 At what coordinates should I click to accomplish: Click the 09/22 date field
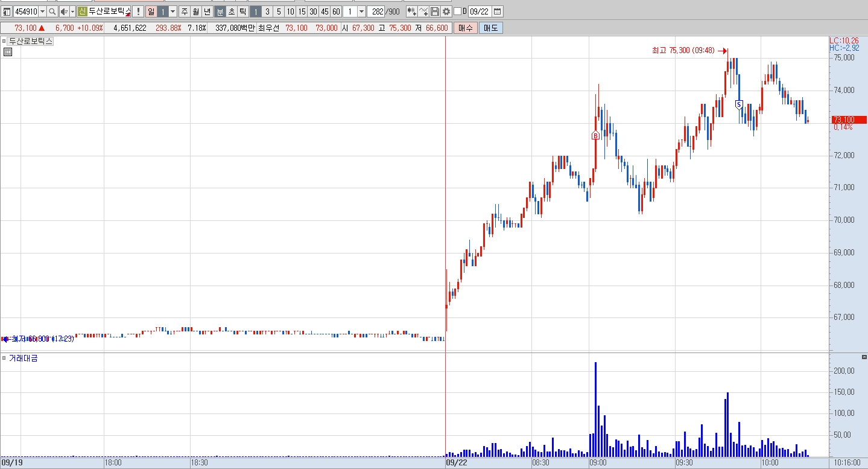(480, 11)
